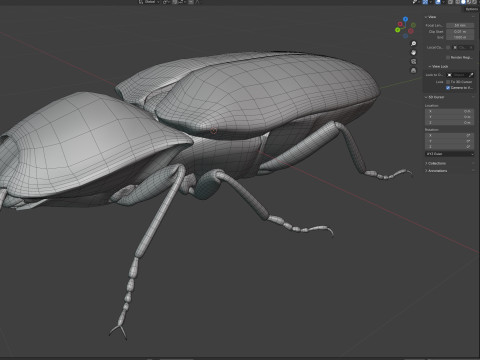Click the cursor Location Y field
480x360 pixels.
click(x=449, y=117)
